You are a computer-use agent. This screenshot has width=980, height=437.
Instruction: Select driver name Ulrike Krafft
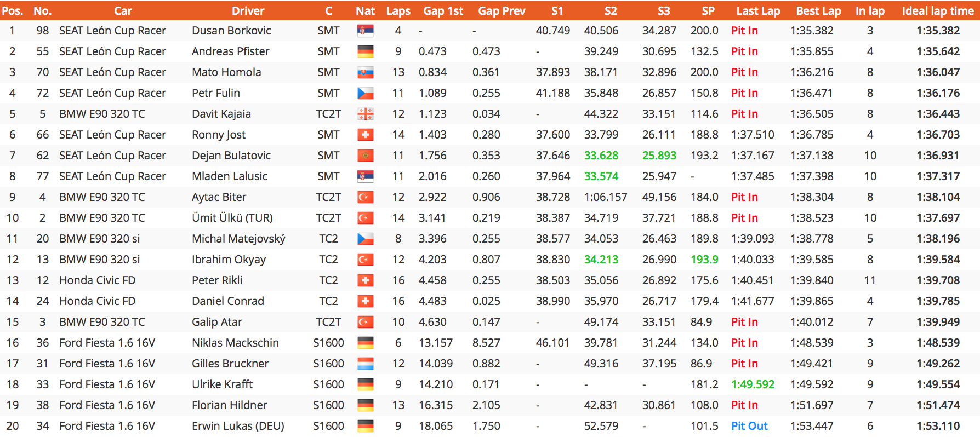[222, 384]
